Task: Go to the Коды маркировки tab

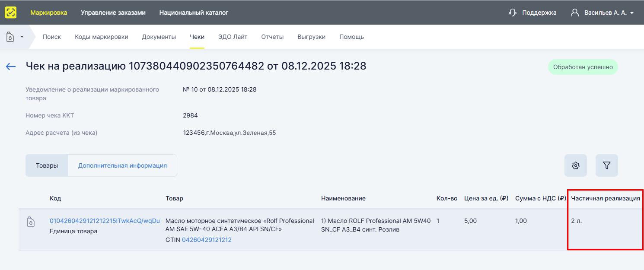Action: click(x=102, y=37)
